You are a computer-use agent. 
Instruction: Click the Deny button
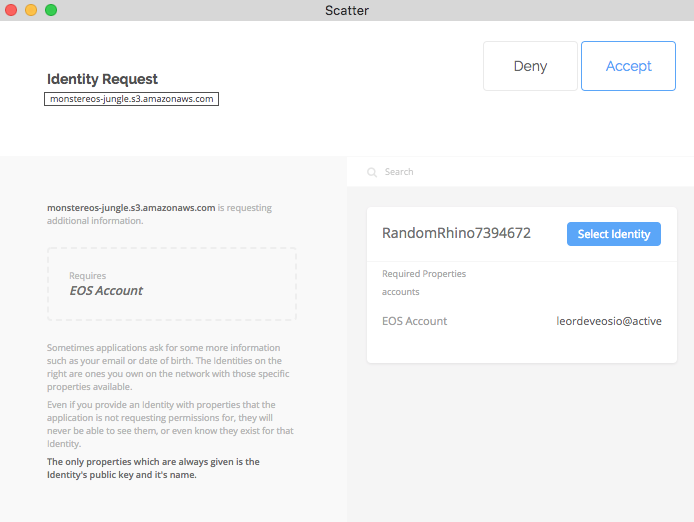click(x=530, y=66)
